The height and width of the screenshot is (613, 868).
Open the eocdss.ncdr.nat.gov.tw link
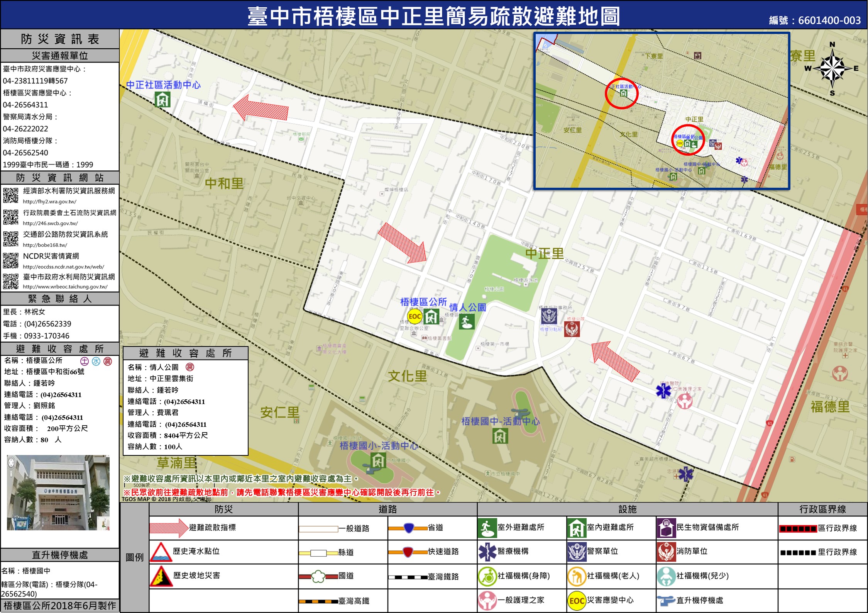pos(63,267)
